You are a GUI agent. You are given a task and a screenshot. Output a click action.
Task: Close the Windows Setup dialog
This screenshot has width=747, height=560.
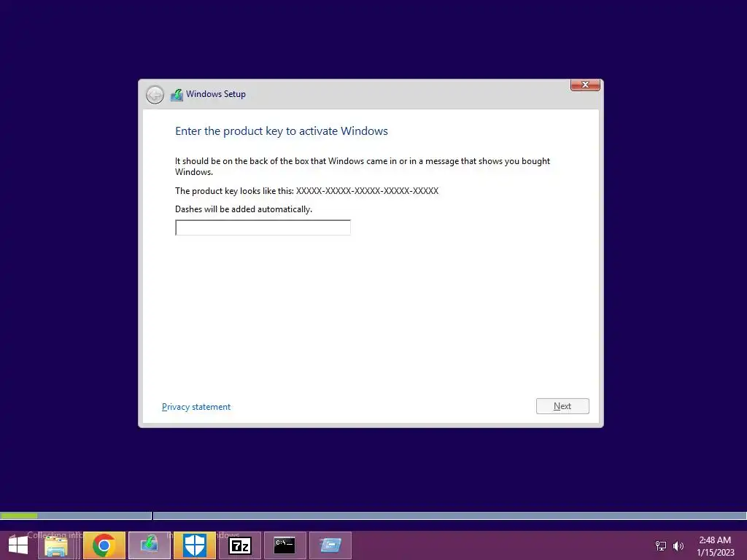click(585, 85)
